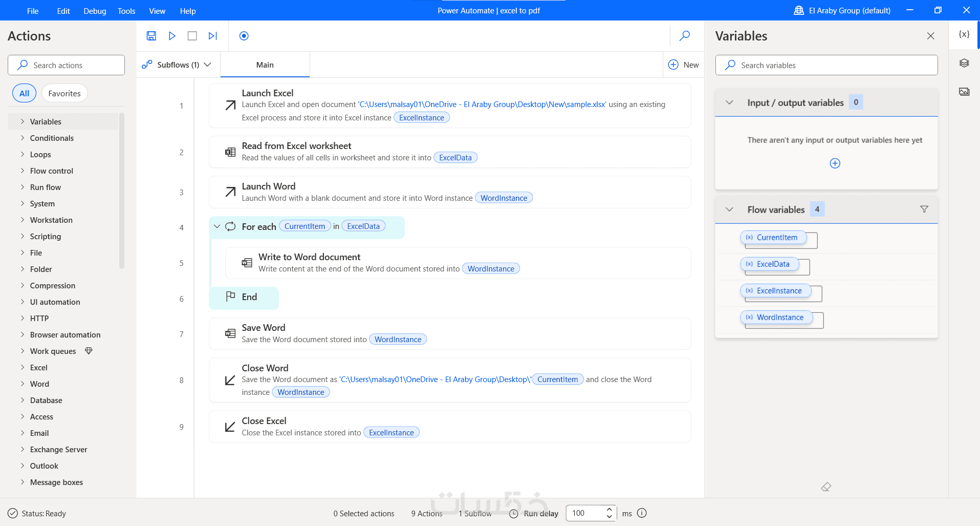This screenshot has width=980, height=526.
Task: Add an input or output variable
Action: (835, 163)
